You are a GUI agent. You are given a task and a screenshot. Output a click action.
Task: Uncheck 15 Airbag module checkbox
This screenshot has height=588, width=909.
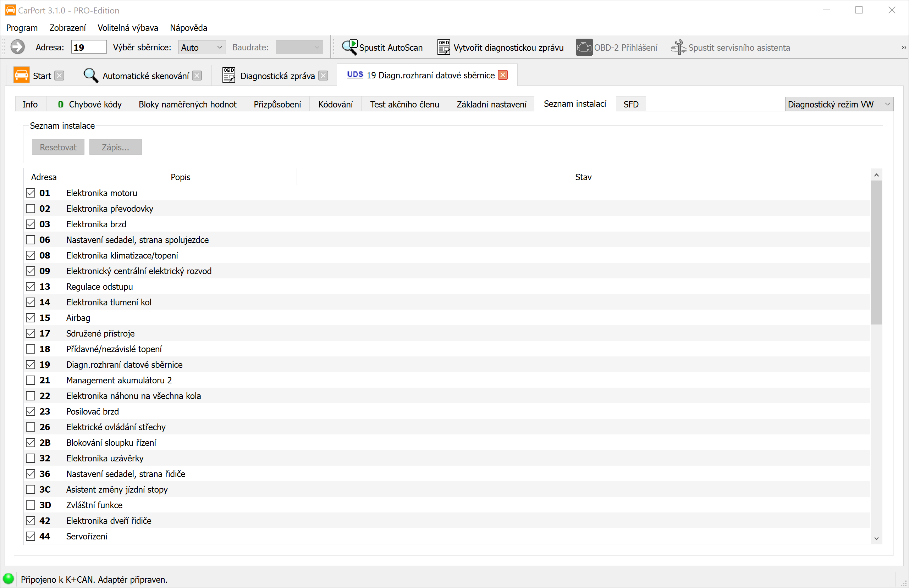(x=31, y=318)
